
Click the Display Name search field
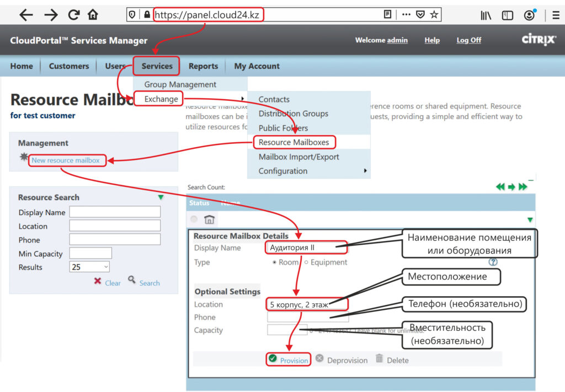[115, 212]
